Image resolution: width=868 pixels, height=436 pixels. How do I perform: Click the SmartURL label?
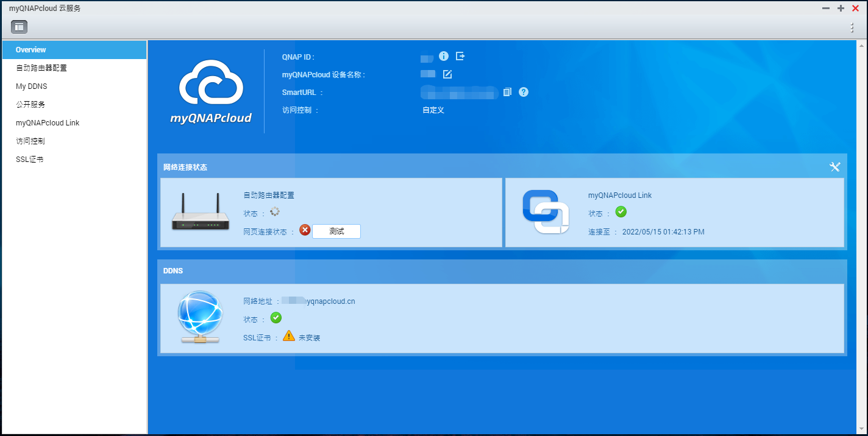[x=300, y=93]
